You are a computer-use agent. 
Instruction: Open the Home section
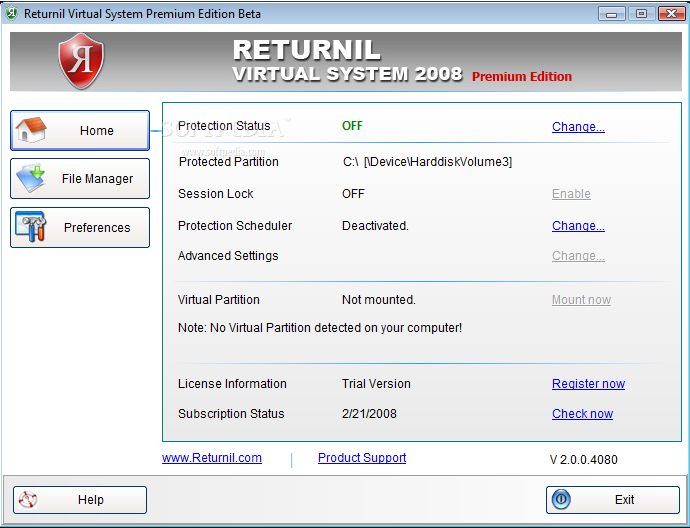coord(80,130)
